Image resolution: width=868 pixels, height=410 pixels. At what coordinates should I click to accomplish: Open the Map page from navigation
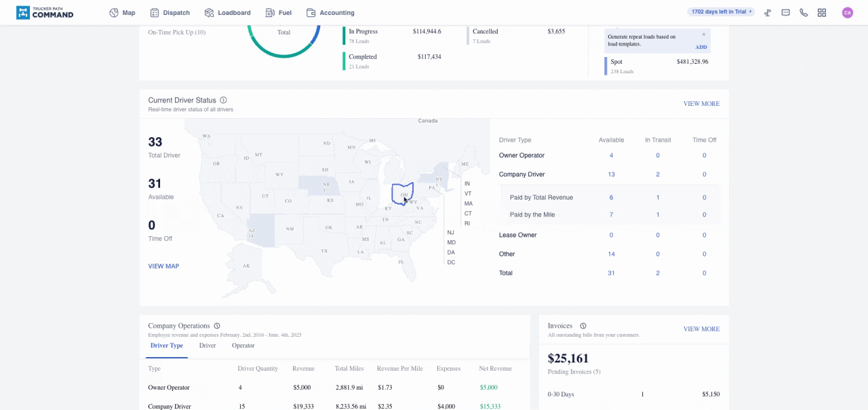point(122,13)
